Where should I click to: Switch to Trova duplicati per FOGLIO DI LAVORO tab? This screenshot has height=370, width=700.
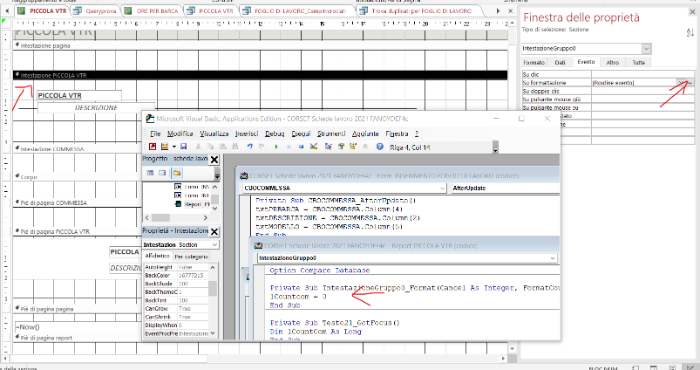(x=417, y=11)
